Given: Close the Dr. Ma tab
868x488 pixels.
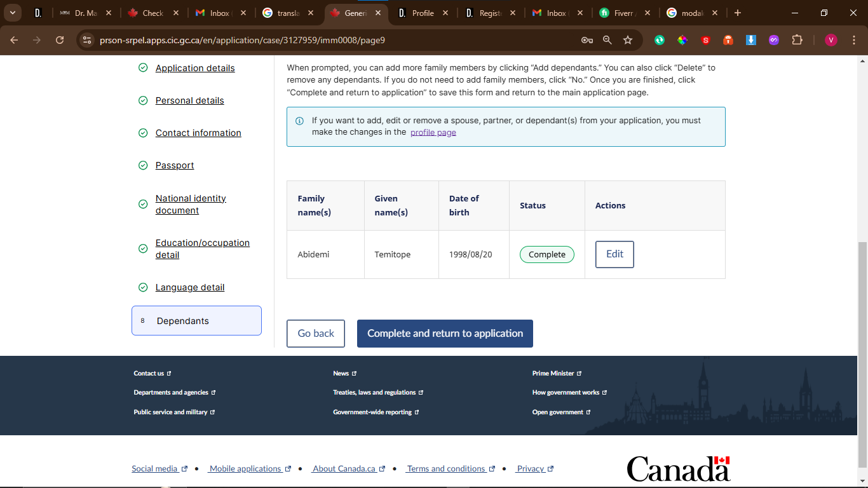Looking at the screenshot, I should (109, 13).
